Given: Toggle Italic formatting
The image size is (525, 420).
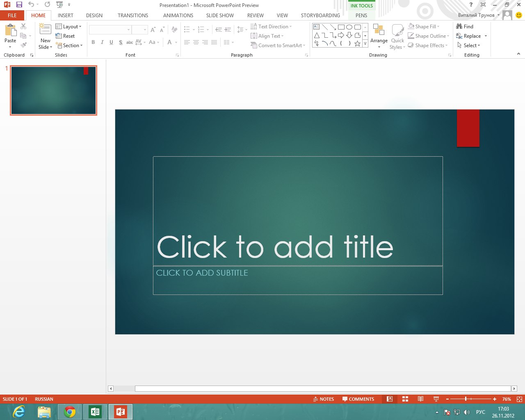Looking at the screenshot, I should click(102, 42).
